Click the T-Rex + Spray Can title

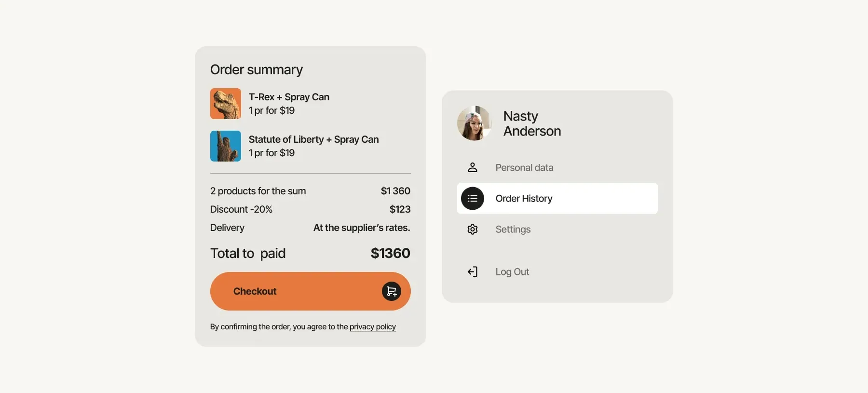point(289,97)
